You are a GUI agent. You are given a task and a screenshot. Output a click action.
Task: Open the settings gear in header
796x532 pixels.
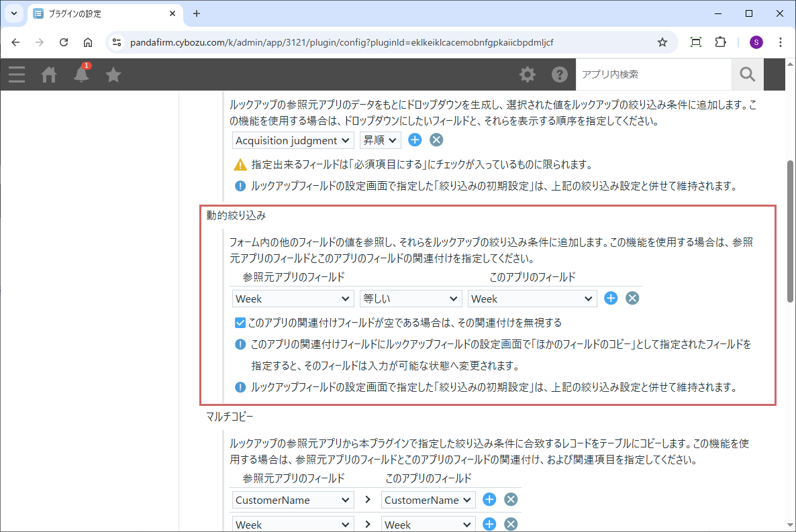point(528,74)
